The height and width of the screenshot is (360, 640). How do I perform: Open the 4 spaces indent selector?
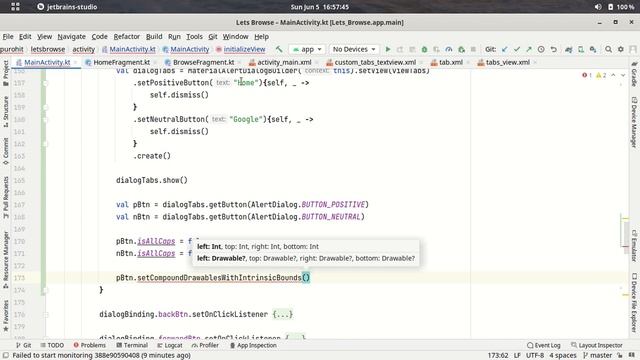pos(563,356)
